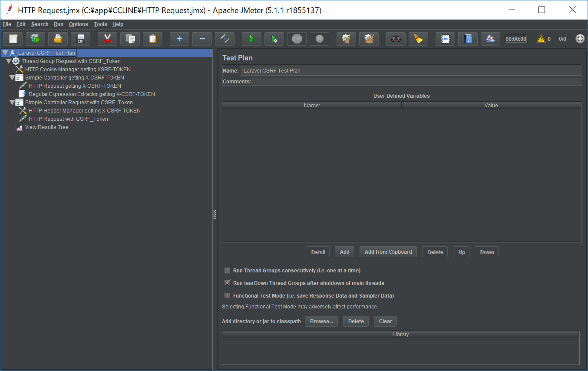Viewport: 588px width, 371px height.
Task: Select Regular Expression Extractor getting X-CSRF-TOKEN
Action: (92, 94)
